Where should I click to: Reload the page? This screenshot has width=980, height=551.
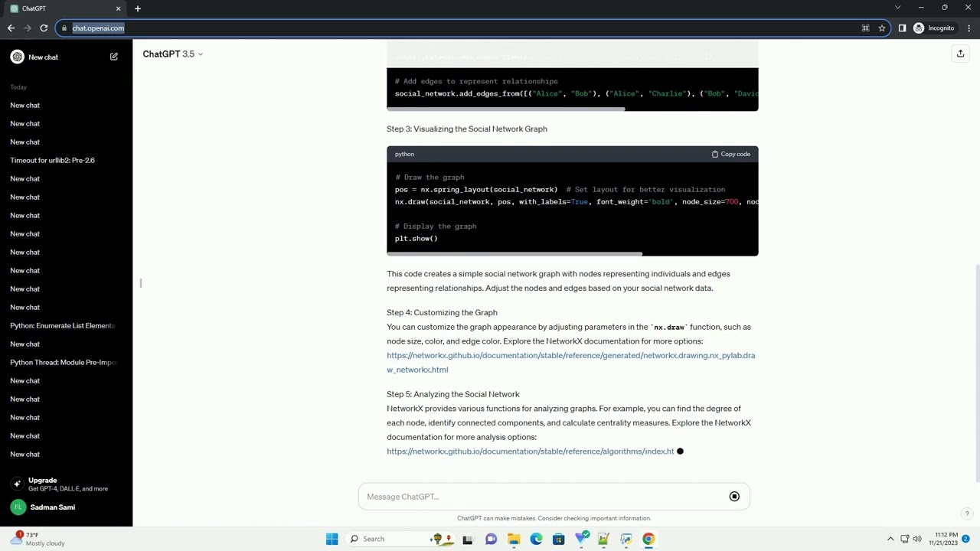coord(44,28)
